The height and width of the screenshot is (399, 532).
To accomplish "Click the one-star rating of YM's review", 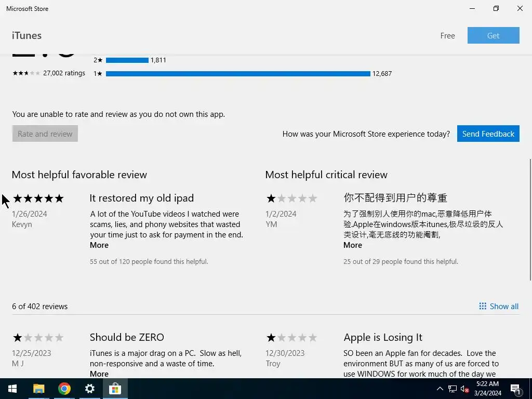I will coord(291,198).
